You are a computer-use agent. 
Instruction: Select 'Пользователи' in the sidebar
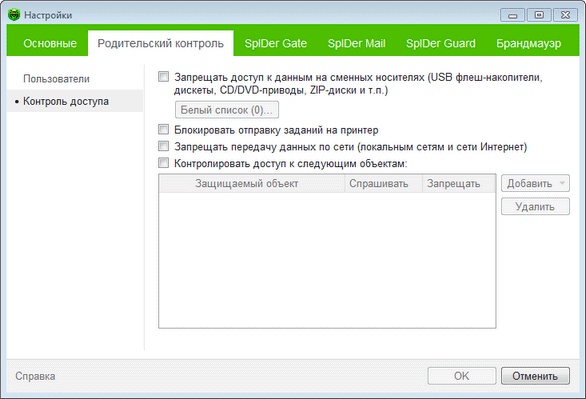click(56, 79)
